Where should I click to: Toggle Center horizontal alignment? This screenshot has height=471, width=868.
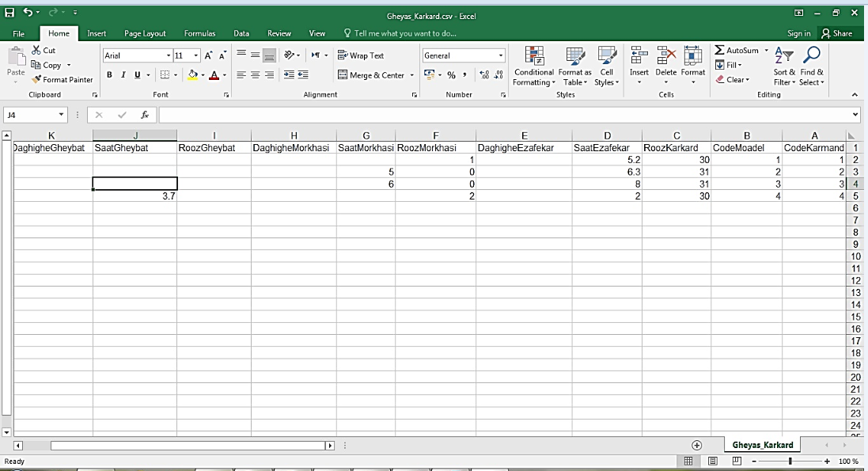point(256,74)
